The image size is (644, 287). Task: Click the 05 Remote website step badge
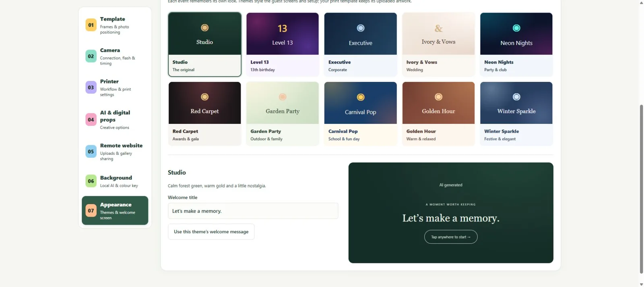91,152
